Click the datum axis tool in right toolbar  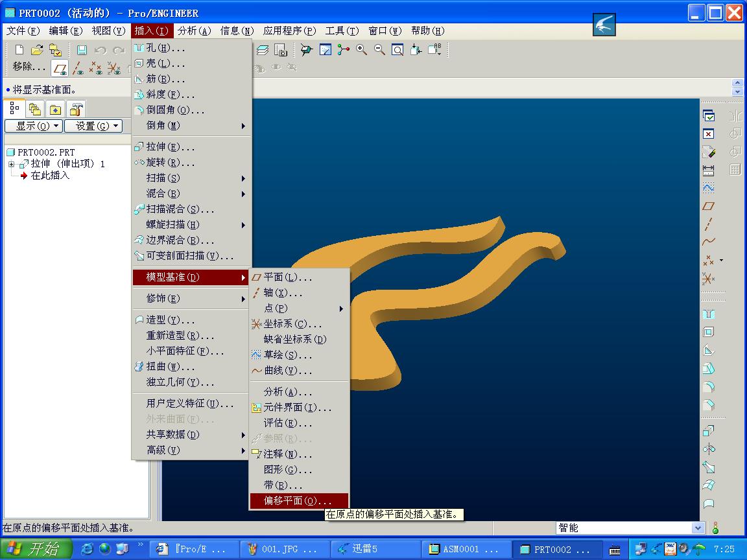click(x=708, y=224)
